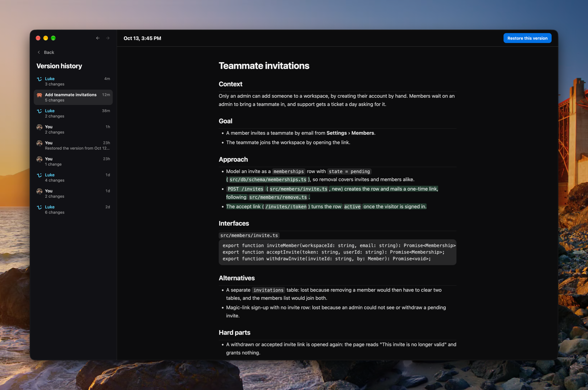This screenshot has width=588, height=390.
Task: Click the Hard parts heading
Action: click(234, 333)
